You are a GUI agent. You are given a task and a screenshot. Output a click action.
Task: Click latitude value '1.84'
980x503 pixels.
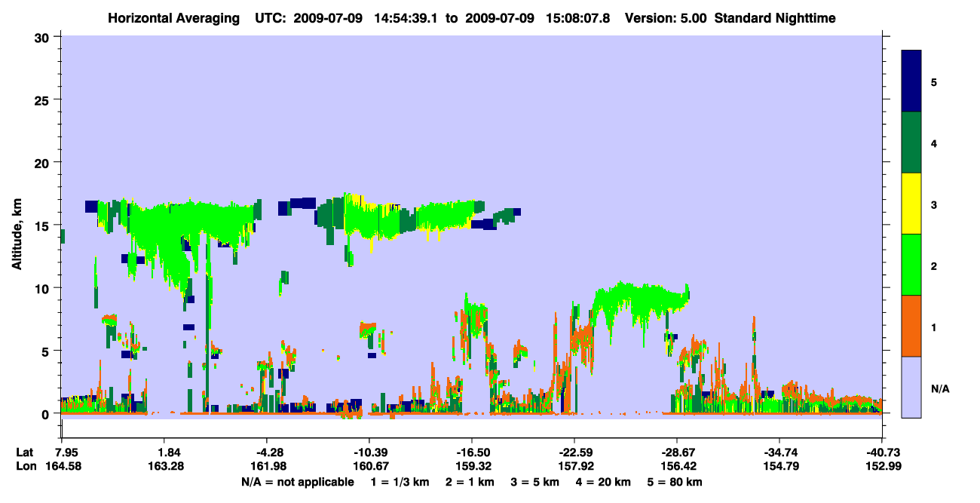pos(164,452)
